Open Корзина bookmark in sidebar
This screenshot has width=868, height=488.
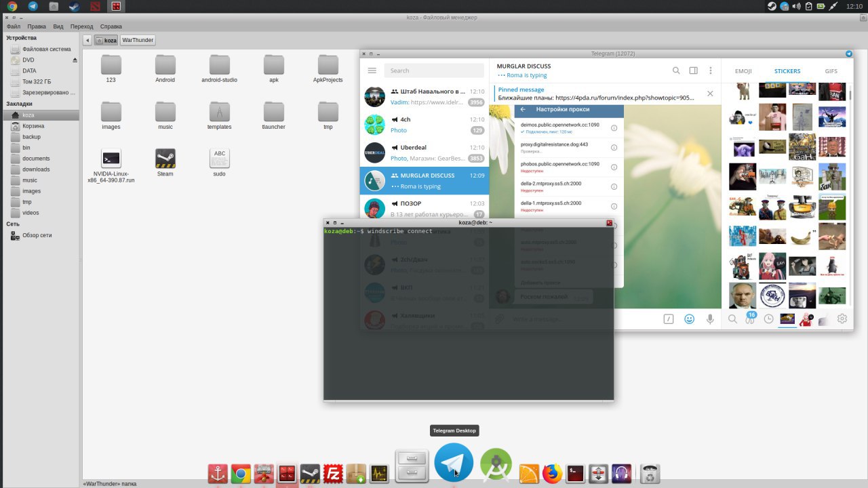tap(40, 126)
